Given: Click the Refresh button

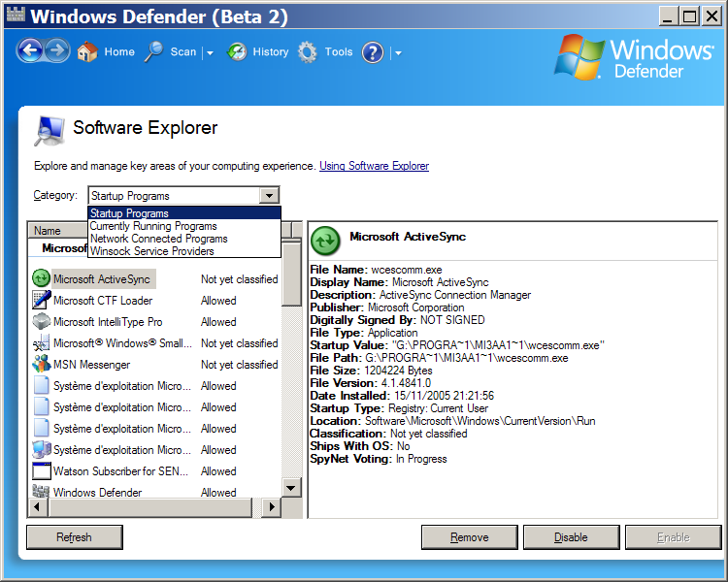Looking at the screenshot, I should (75, 537).
